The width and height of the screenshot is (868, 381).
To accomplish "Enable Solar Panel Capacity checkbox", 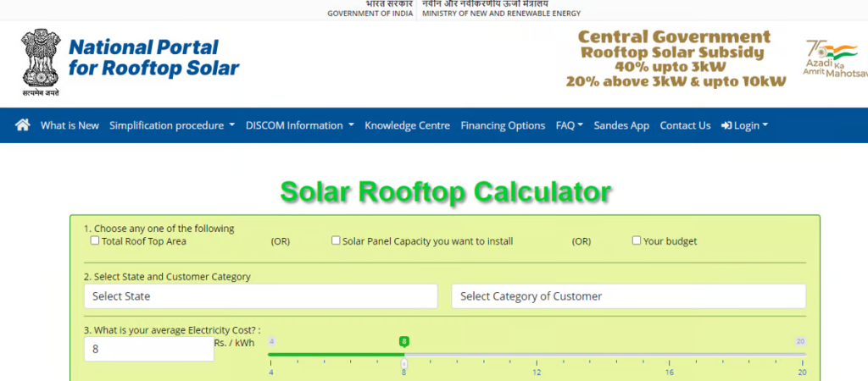I will pyautogui.click(x=336, y=240).
